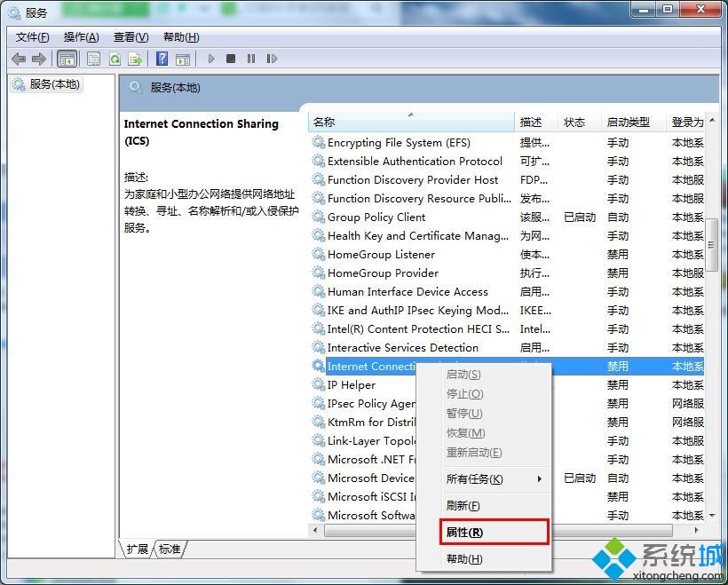Image resolution: width=728 pixels, height=585 pixels.
Task: Click the gear icon of HomeGroup Provider
Action: [319, 273]
